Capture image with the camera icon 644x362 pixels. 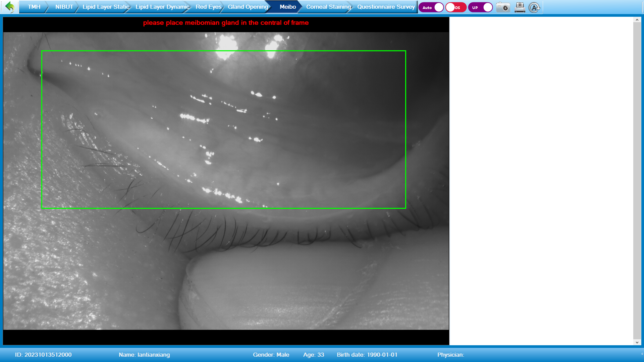pos(503,7)
